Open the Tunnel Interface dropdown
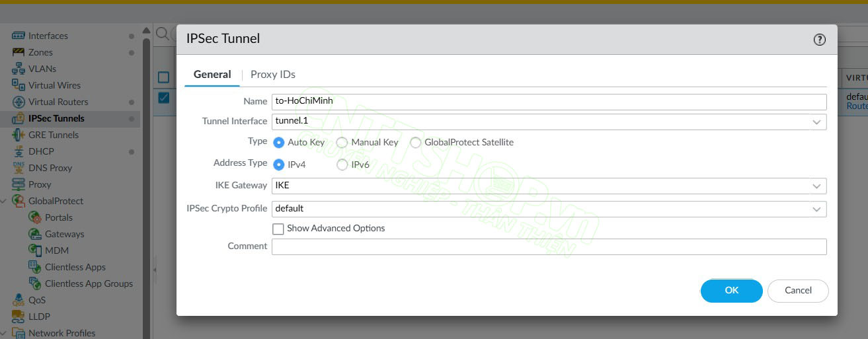The width and height of the screenshot is (868, 339). (x=816, y=122)
